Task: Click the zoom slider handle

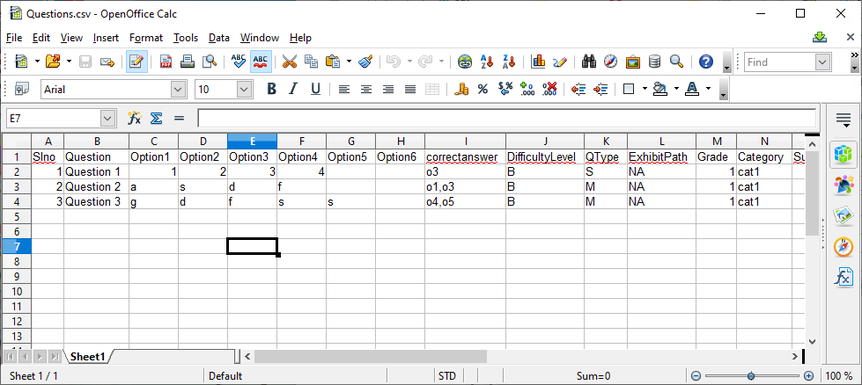Action: tap(750, 376)
